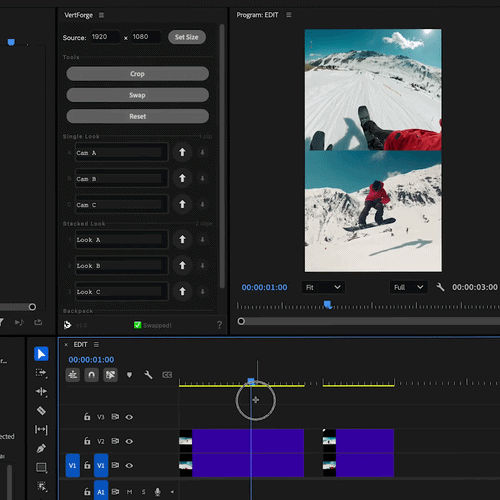The width and height of the screenshot is (500, 500).
Task: Open Program: EDIT panel menu
Action: (x=289, y=15)
